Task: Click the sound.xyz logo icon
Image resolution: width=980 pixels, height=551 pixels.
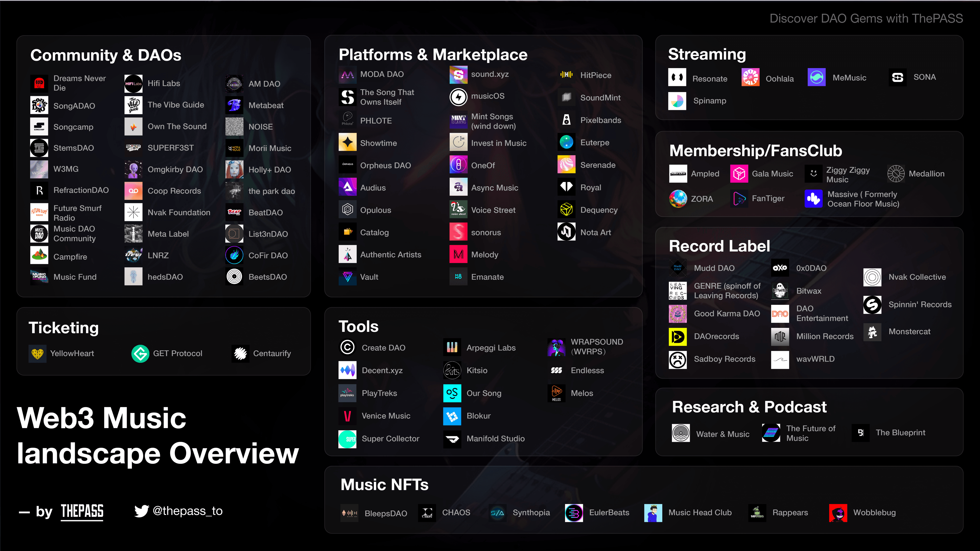Action: coord(458,74)
